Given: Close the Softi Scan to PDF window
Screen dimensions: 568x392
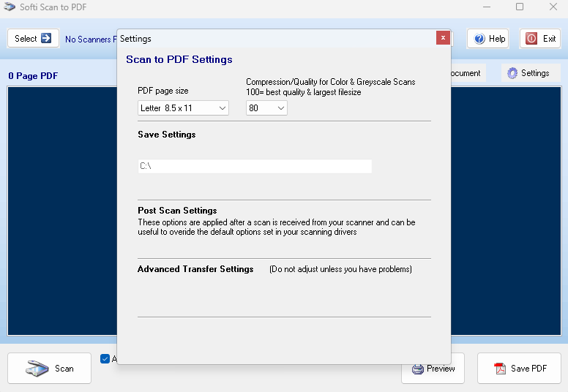Looking at the screenshot, I should (x=553, y=7).
